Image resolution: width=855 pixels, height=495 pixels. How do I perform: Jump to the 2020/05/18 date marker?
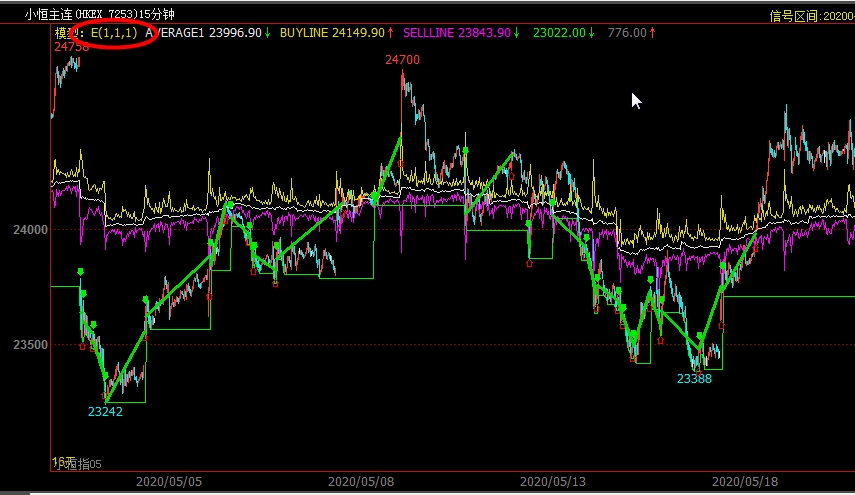click(745, 481)
